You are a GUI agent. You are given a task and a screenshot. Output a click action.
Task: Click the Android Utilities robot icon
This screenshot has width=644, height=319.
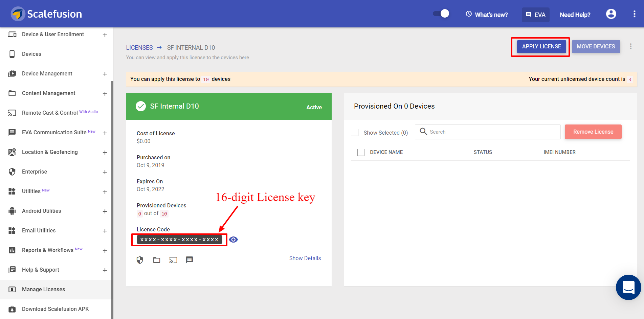pos(12,211)
